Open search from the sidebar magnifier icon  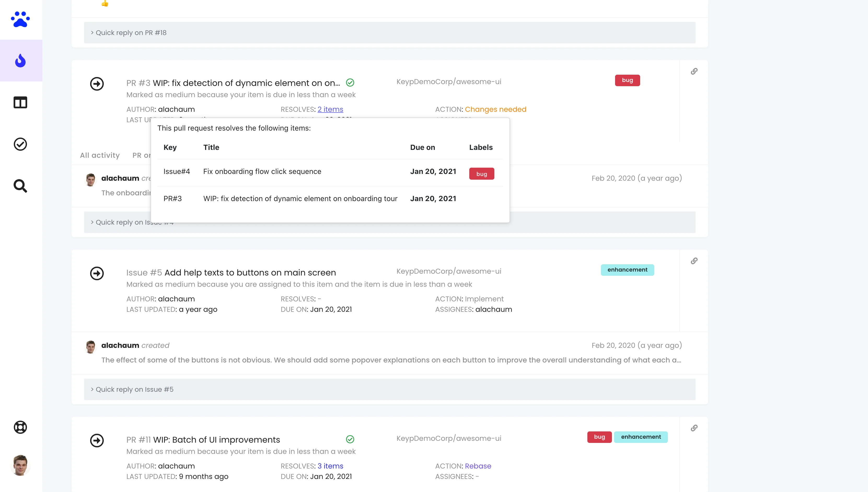pyautogui.click(x=20, y=185)
